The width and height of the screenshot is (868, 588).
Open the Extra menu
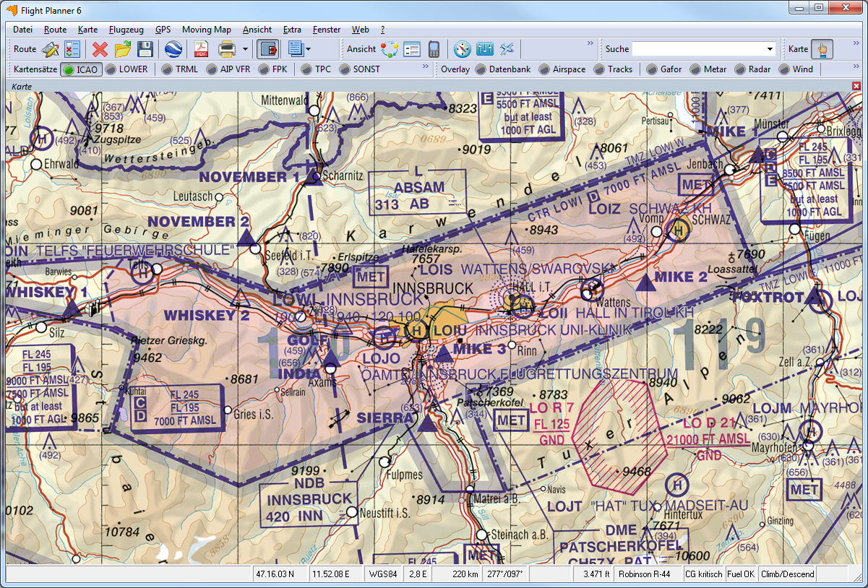point(292,30)
